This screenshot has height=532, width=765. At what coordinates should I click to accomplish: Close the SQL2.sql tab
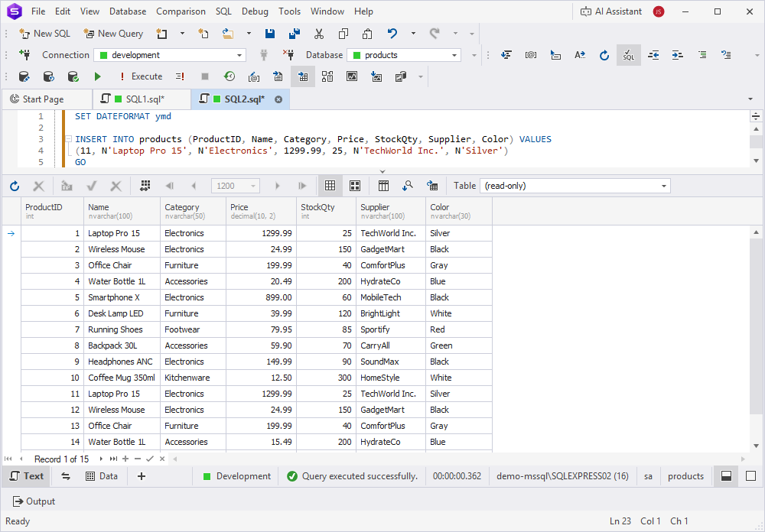pyautogui.click(x=278, y=99)
